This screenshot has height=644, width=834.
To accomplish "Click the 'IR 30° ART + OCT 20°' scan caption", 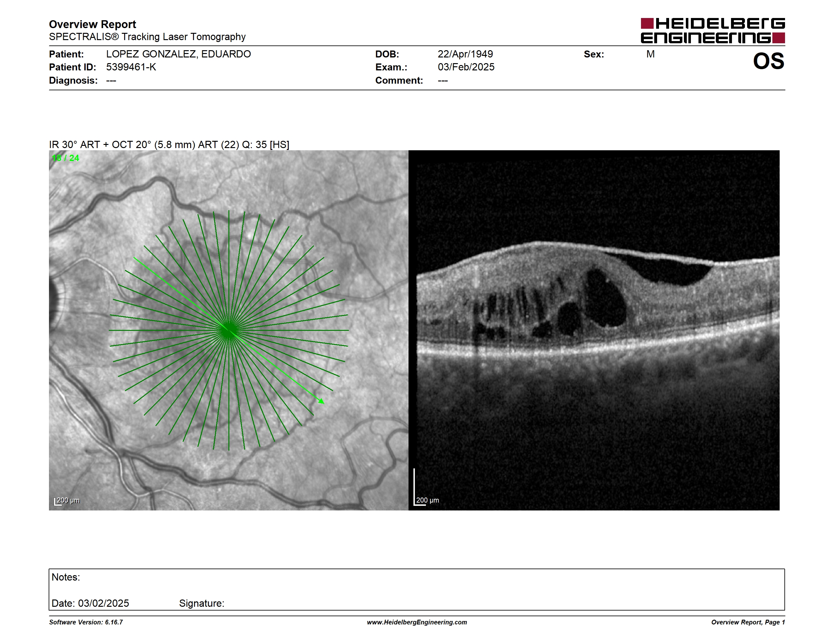I will (x=169, y=145).
